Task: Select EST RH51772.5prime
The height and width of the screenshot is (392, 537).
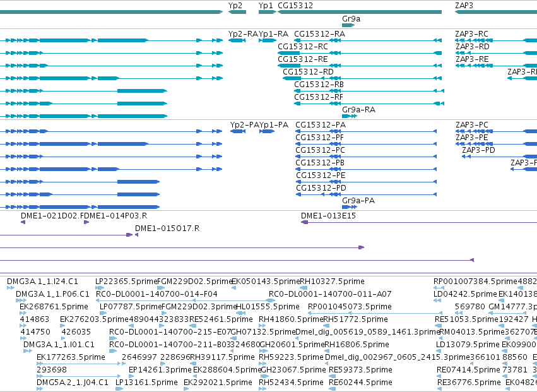Action: click(356, 319)
